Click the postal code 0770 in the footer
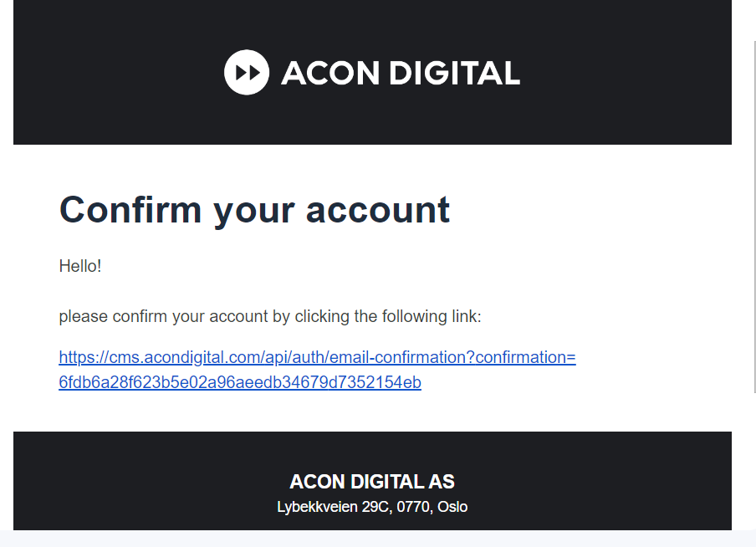The image size is (756, 547). [x=413, y=507]
